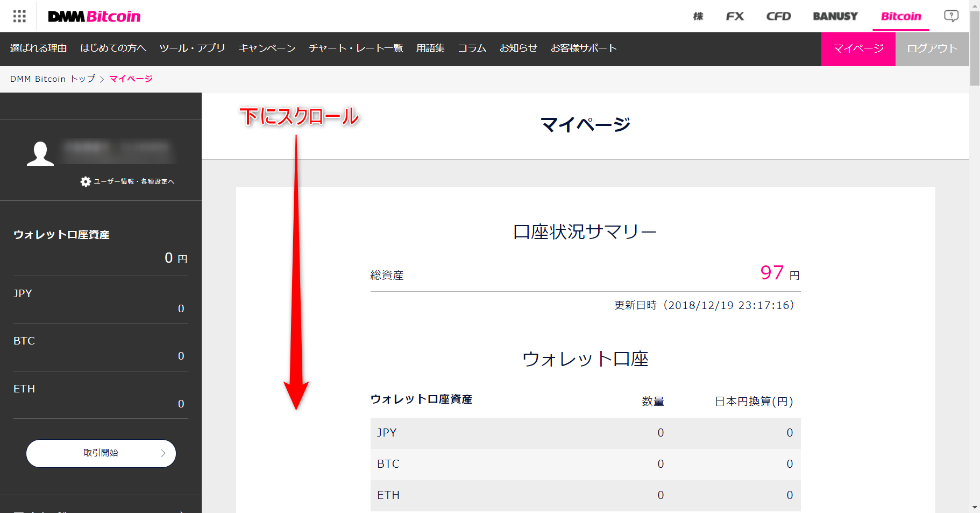Click the user avatar icon in sidebar
The image size is (980, 513).
[40, 154]
